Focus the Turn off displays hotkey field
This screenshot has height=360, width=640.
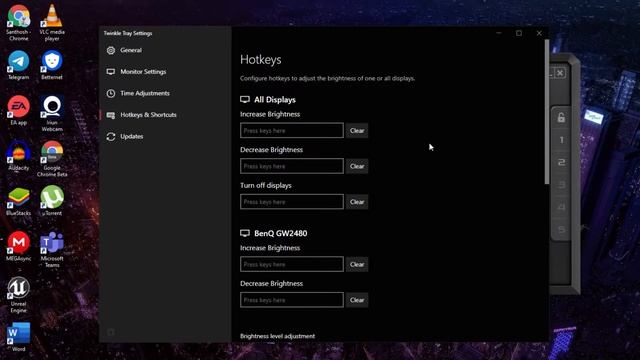292,202
